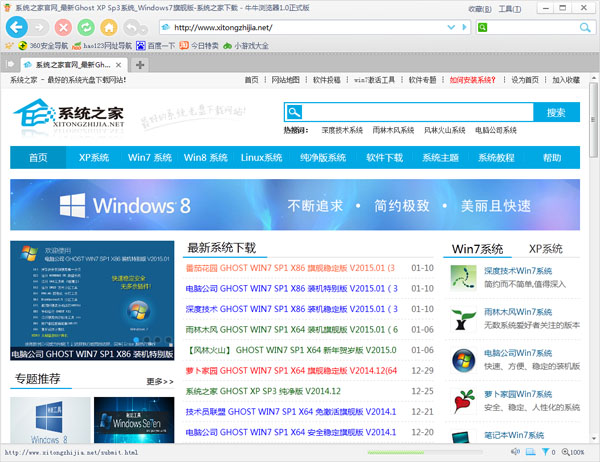Open the 更多>> link beside 专题推荐
Viewport: 600px width, 462px height.
pyautogui.click(x=159, y=381)
